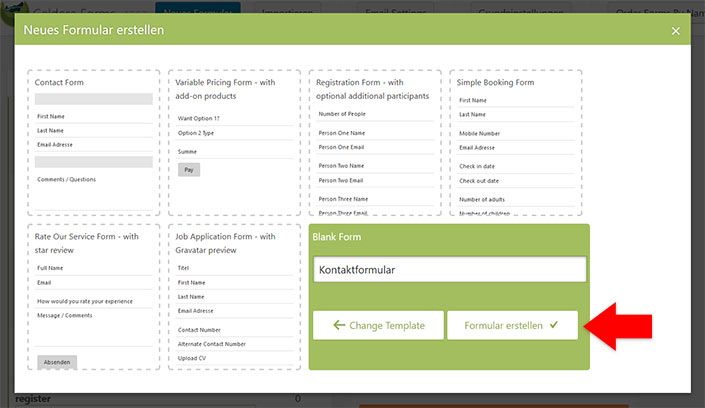This screenshot has height=408, width=705.
Task: Click Number of People in registration template
Action: [x=375, y=114]
